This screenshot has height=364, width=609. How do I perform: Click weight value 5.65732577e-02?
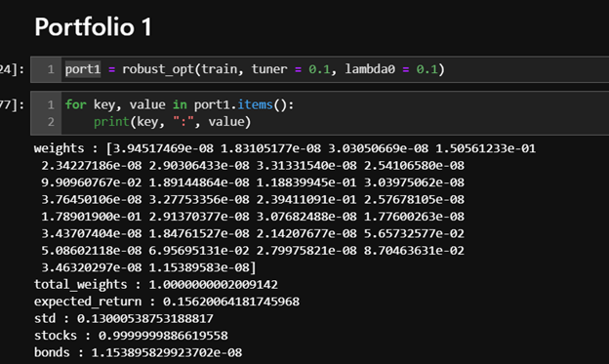click(414, 233)
